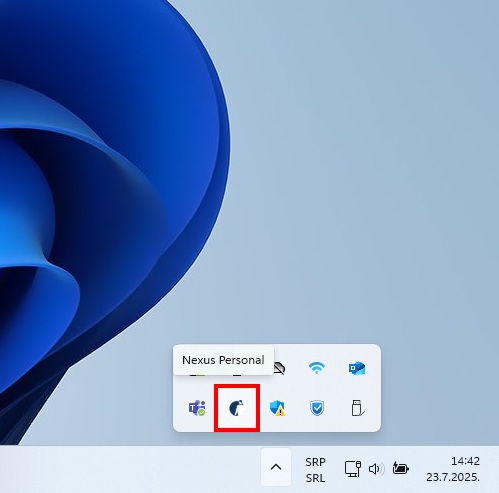Image resolution: width=499 pixels, height=493 pixels.
Task: Open Windows Security shield with warning
Action: pos(277,408)
